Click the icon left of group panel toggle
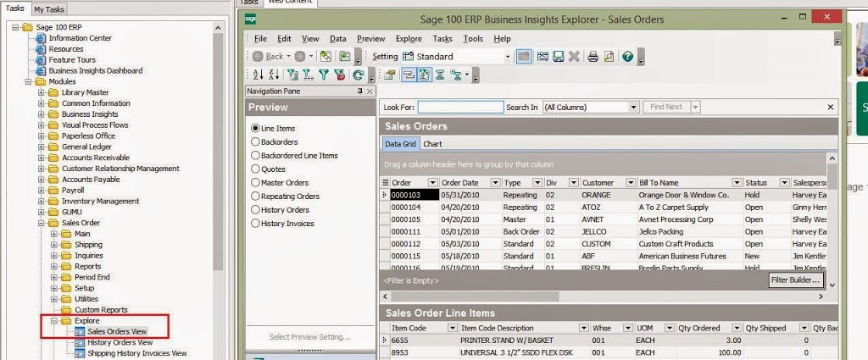Image resolution: width=868 pixels, height=360 pixels. coord(390,75)
